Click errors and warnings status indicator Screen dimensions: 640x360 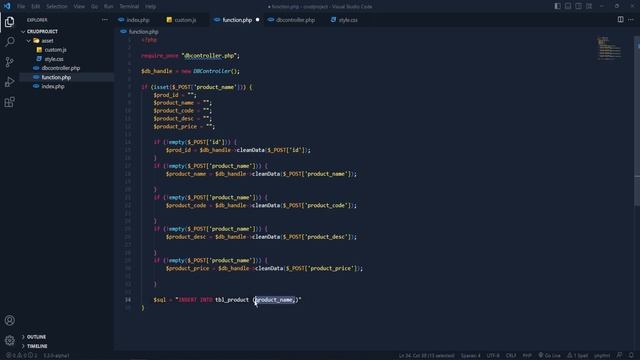pyautogui.click(x=22, y=356)
